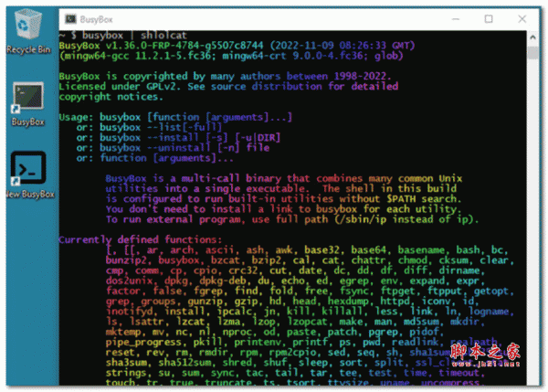Click the 'sha3sum' function name

pyautogui.click(x=126, y=363)
